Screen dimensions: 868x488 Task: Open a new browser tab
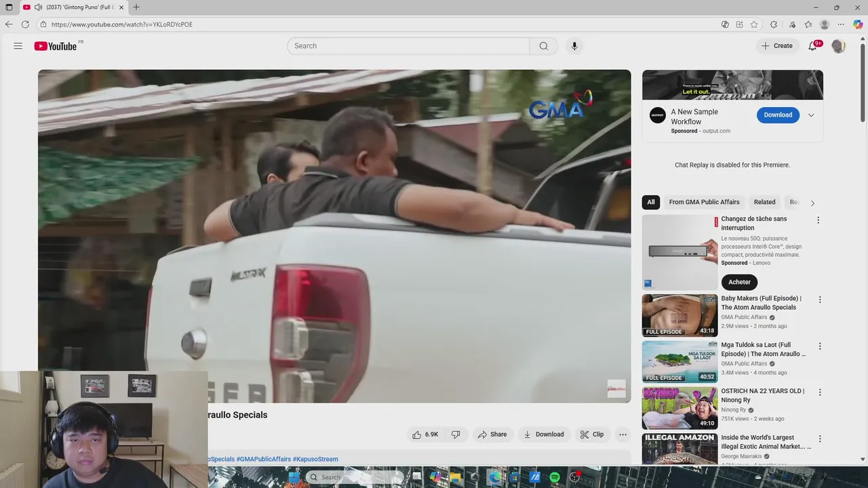tap(136, 7)
